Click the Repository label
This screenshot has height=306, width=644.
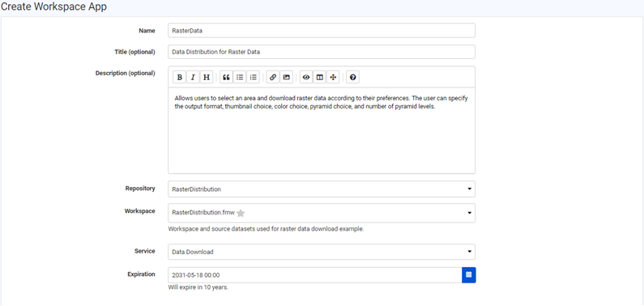click(x=140, y=189)
